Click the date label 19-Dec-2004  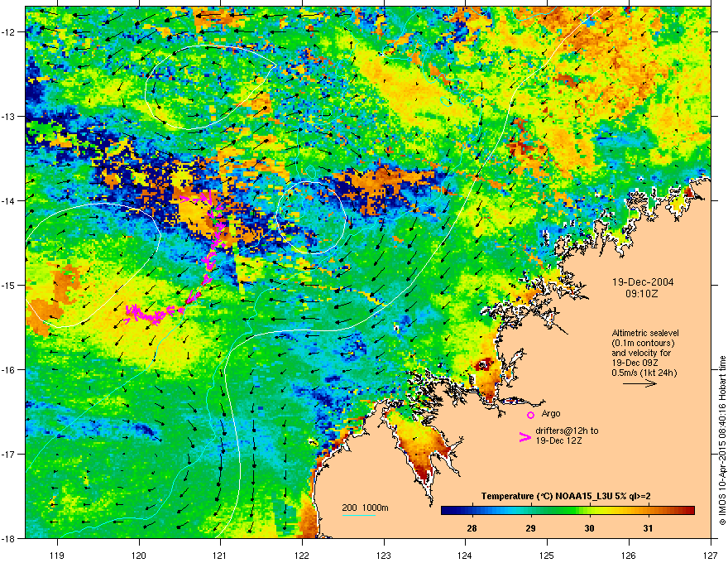(x=643, y=282)
